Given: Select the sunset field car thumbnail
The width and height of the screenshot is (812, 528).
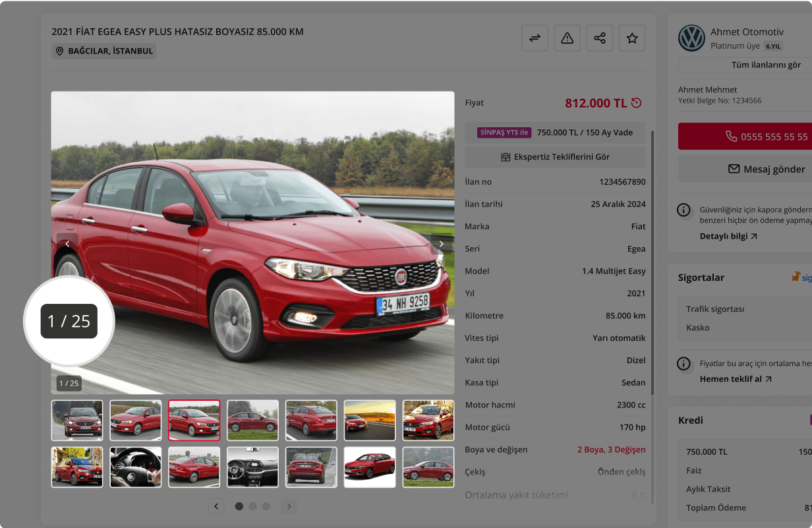Looking at the screenshot, I should 370,420.
